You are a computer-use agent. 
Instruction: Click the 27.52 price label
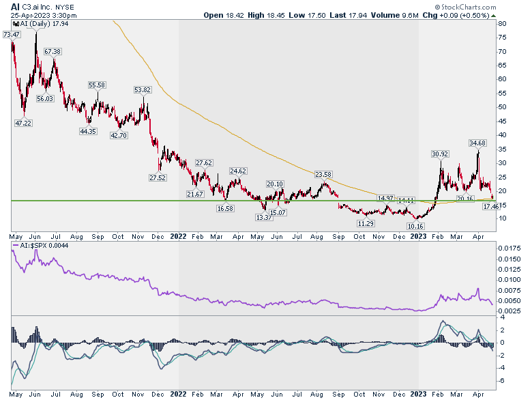click(158, 177)
